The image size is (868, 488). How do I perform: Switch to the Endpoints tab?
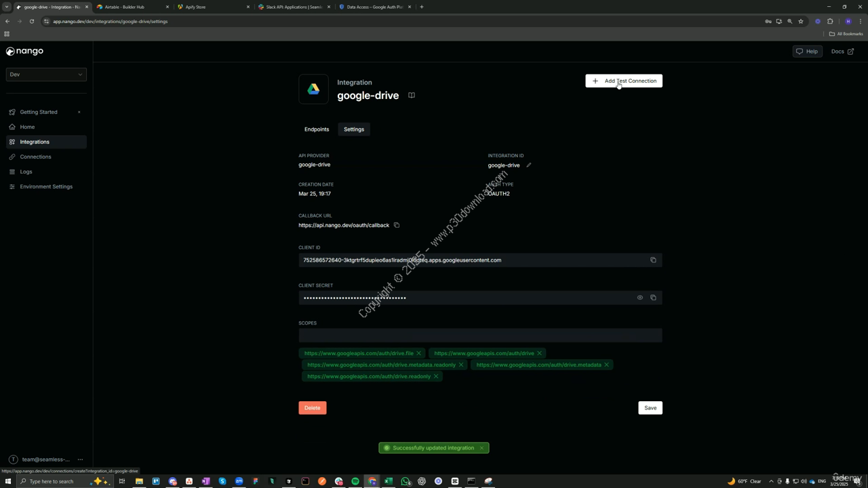pyautogui.click(x=317, y=129)
